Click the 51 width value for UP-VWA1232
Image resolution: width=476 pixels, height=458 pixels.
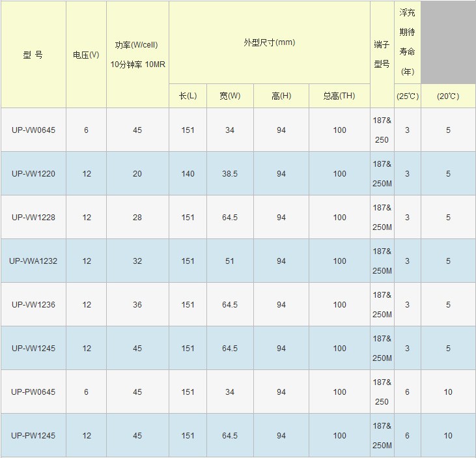click(x=230, y=261)
